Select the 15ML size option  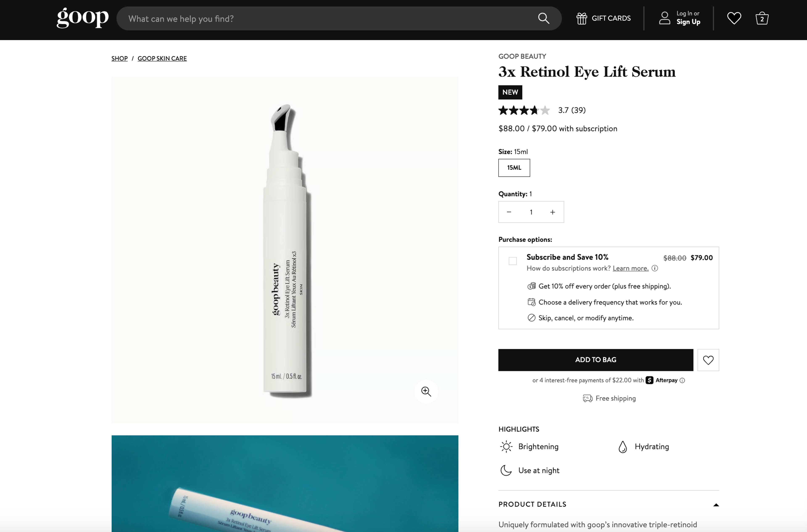(514, 168)
